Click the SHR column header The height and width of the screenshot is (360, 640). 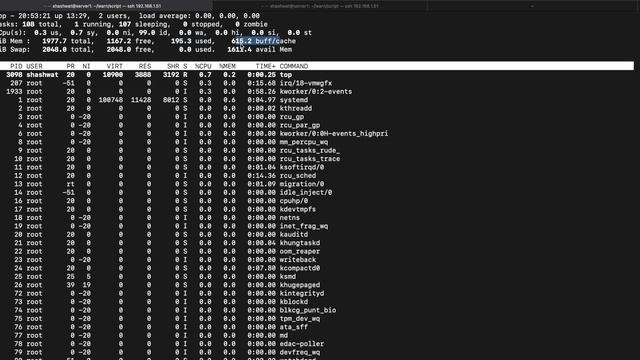click(173, 66)
